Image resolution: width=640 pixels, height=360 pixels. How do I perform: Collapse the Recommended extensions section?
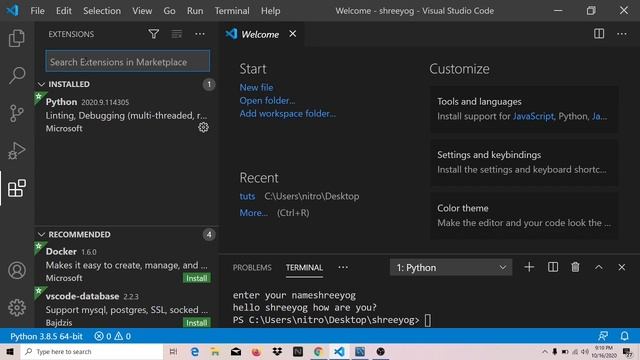click(41, 234)
